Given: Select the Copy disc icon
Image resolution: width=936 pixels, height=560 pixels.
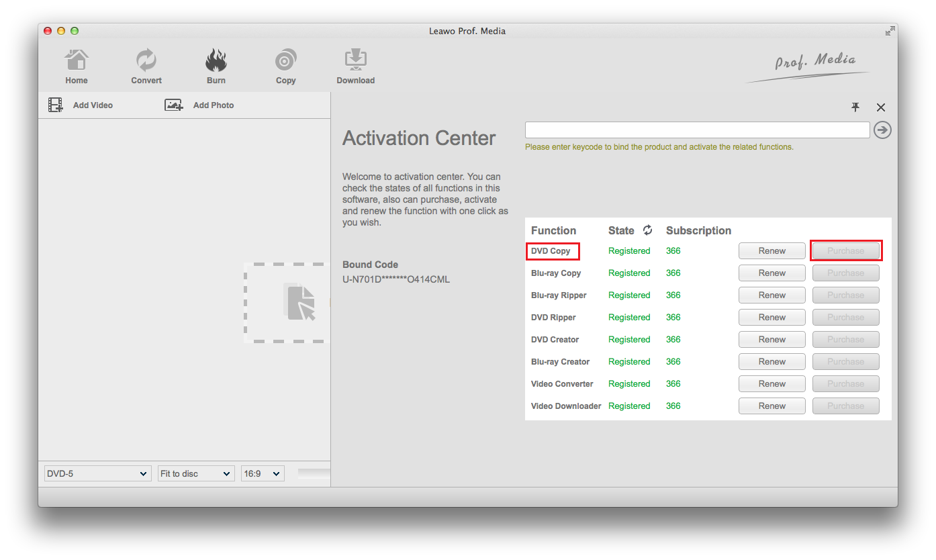Looking at the screenshot, I should tap(285, 61).
